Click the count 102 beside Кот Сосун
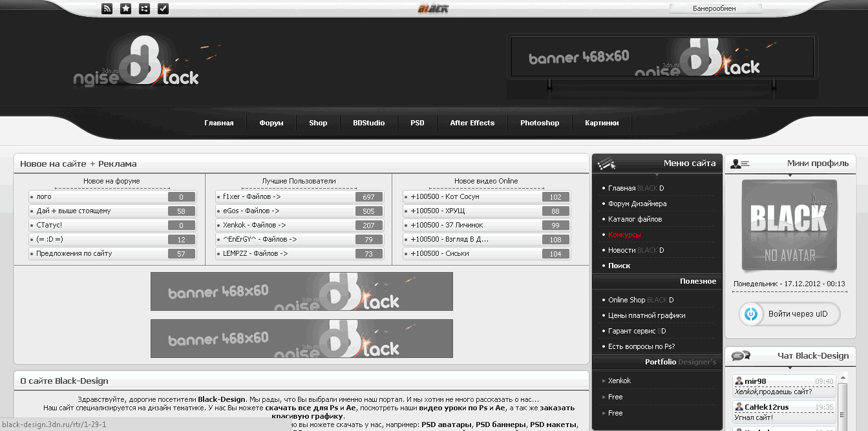This screenshot has height=431, width=868. pyautogui.click(x=556, y=196)
